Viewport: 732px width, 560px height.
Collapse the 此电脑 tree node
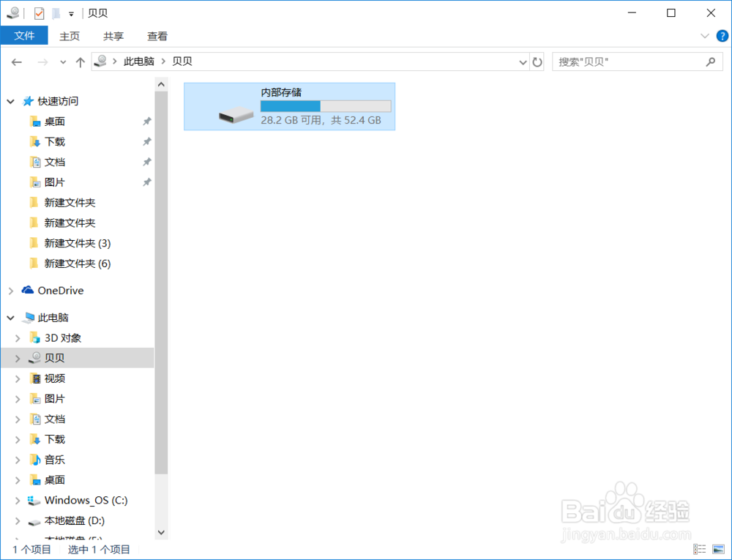coord(10,317)
